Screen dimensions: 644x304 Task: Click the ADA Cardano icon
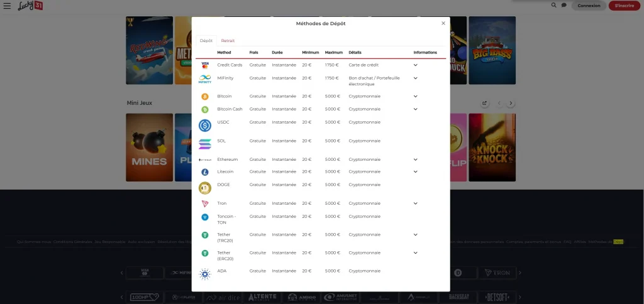tap(205, 274)
